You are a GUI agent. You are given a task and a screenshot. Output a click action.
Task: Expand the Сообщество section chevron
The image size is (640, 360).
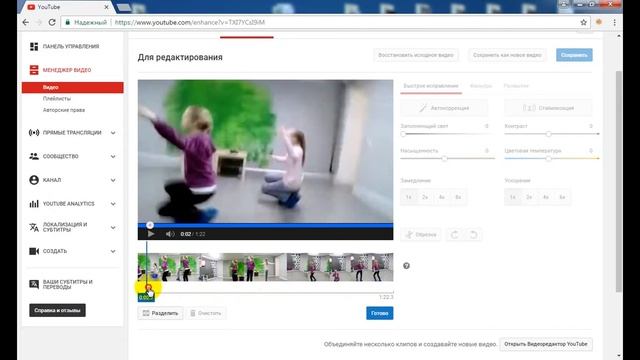coord(113,157)
